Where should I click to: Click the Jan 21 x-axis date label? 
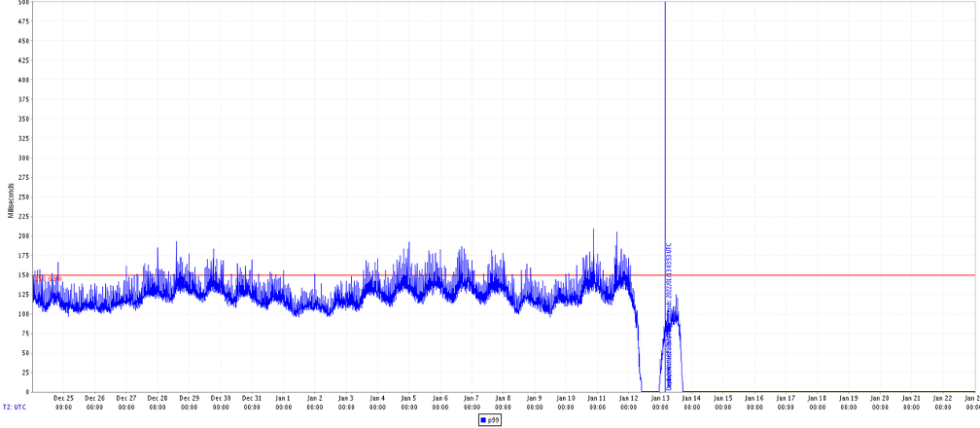coord(911,398)
